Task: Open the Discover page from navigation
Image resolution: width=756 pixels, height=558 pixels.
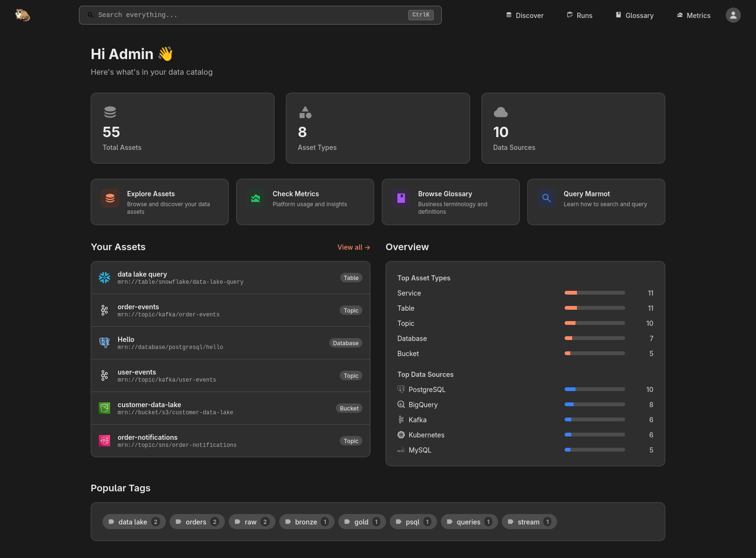Action: click(524, 15)
